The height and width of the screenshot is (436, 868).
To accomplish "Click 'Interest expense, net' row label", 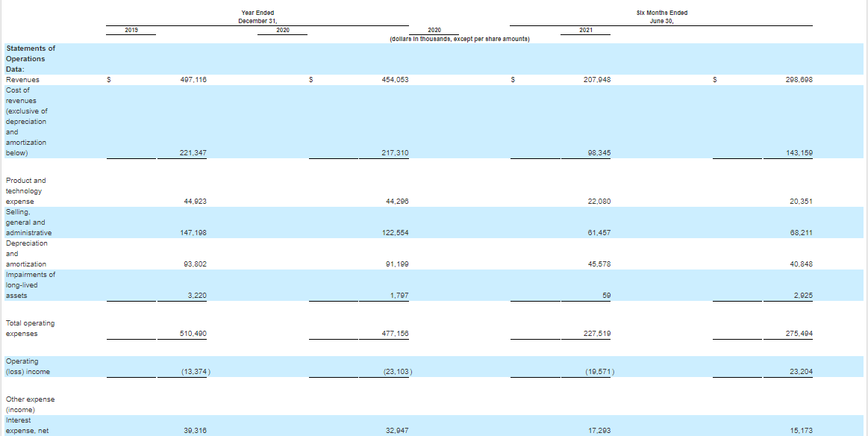I will click(27, 426).
